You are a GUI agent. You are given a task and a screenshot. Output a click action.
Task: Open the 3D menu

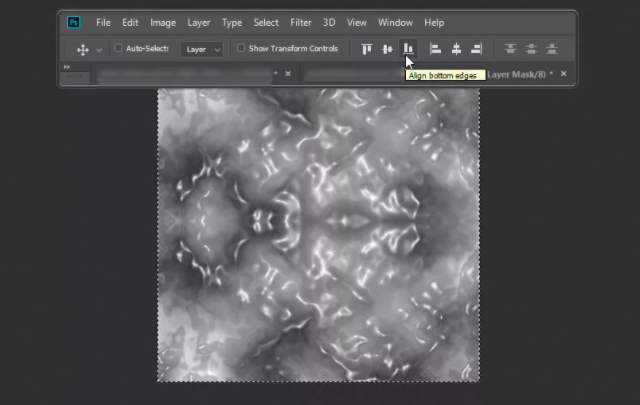click(329, 23)
